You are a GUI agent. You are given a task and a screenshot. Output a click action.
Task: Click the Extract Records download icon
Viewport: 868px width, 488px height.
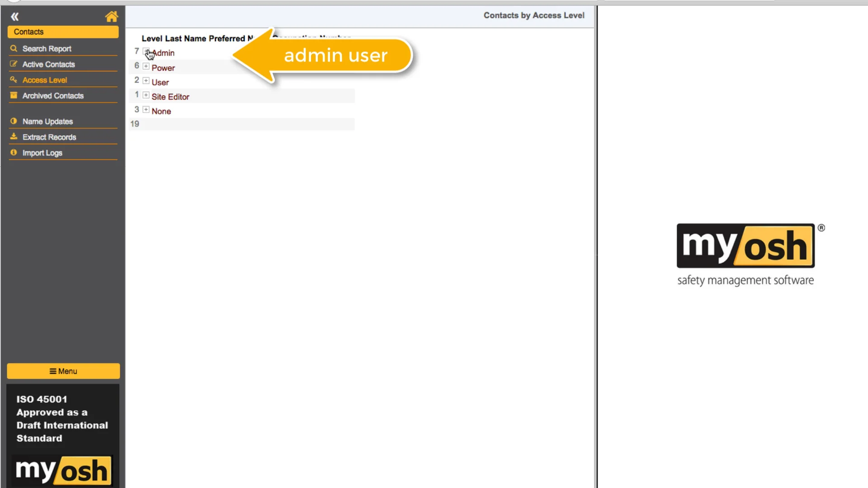tap(14, 136)
